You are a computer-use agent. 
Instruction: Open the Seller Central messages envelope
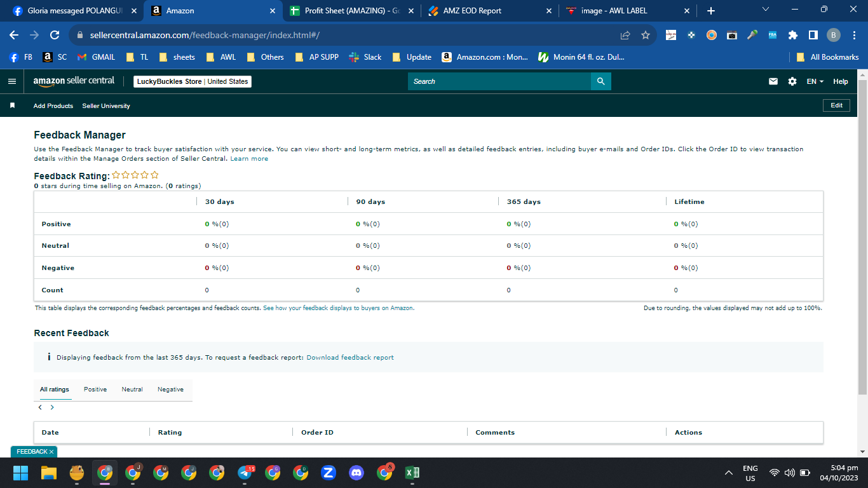click(x=773, y=81)
